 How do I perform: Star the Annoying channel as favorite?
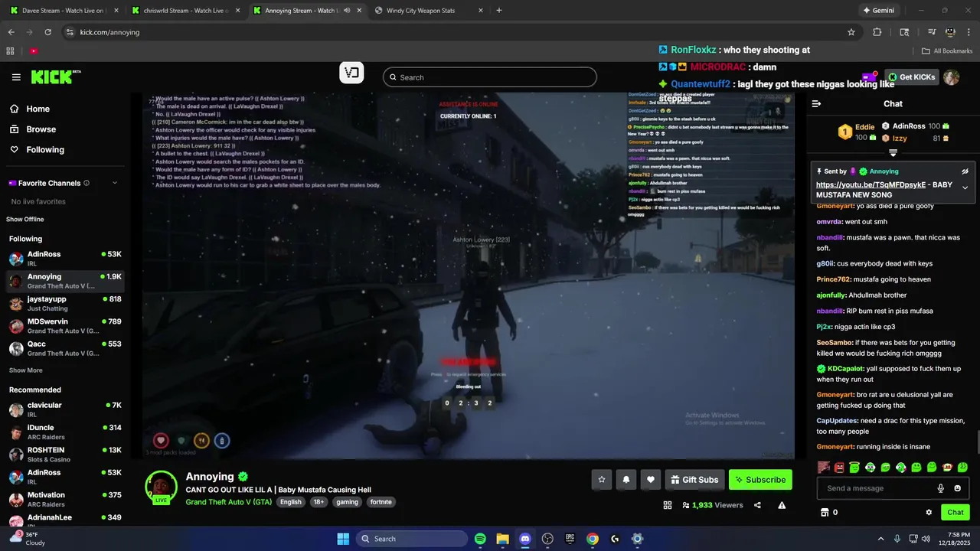pos(602,480)
